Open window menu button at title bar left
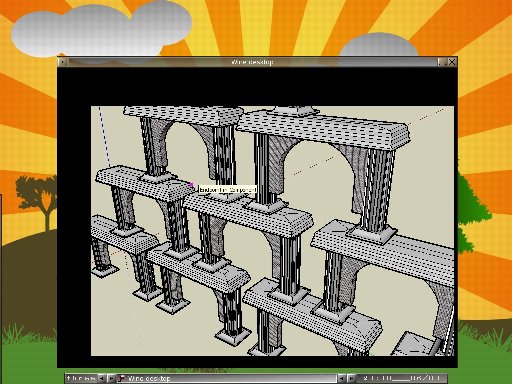Viewport: 512px width, 384px height. [63, 62]
